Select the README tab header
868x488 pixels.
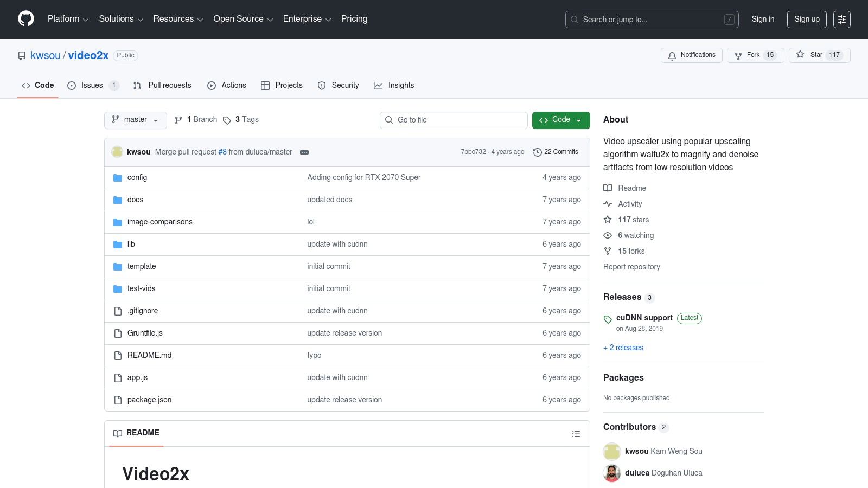click(136, 433)
